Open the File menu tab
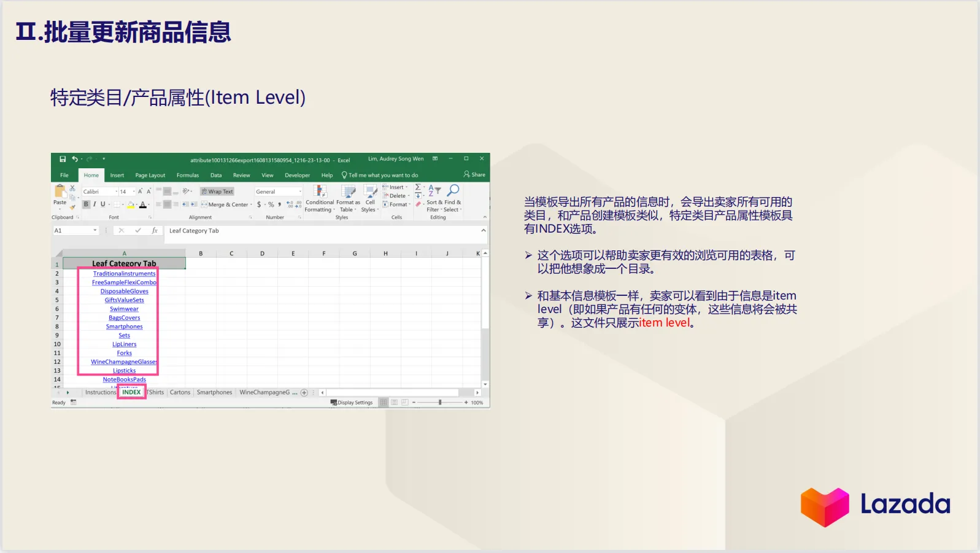 tap(64, 176)
